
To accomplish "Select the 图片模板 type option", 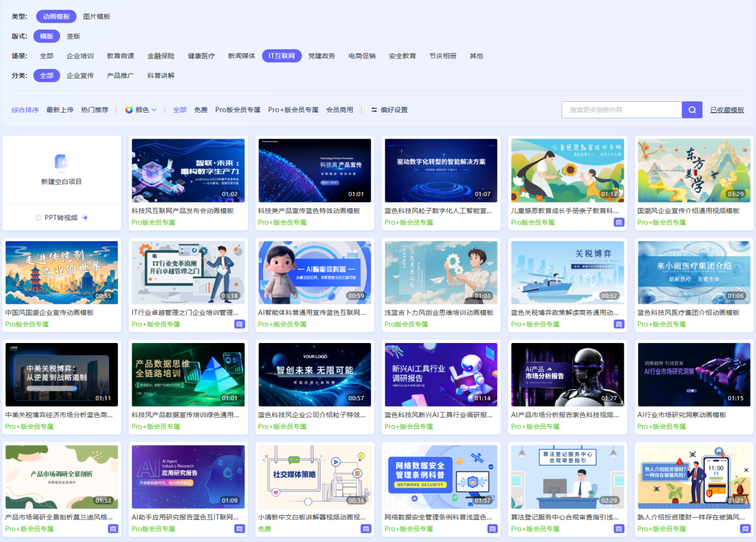I will [x=97, y=17].
